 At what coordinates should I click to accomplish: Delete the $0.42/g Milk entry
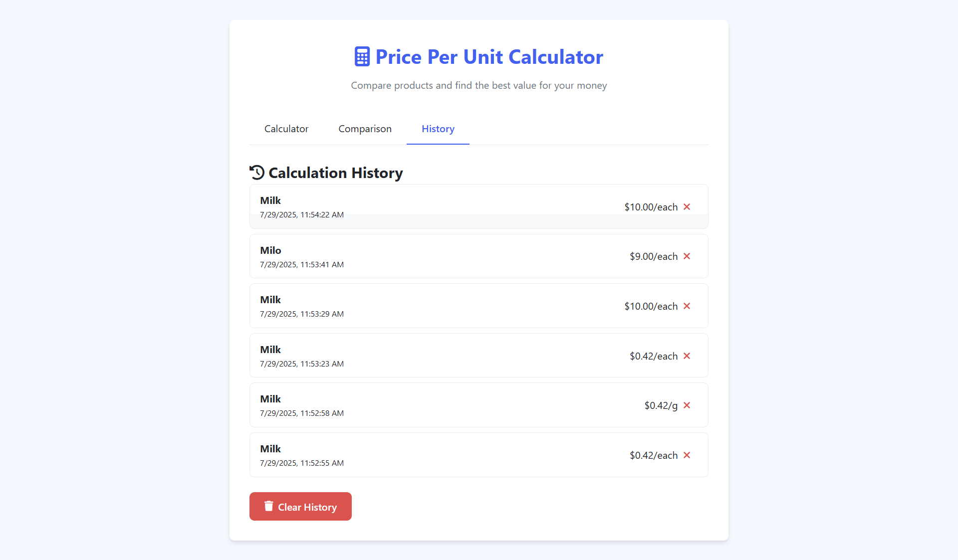click(687, 405)
